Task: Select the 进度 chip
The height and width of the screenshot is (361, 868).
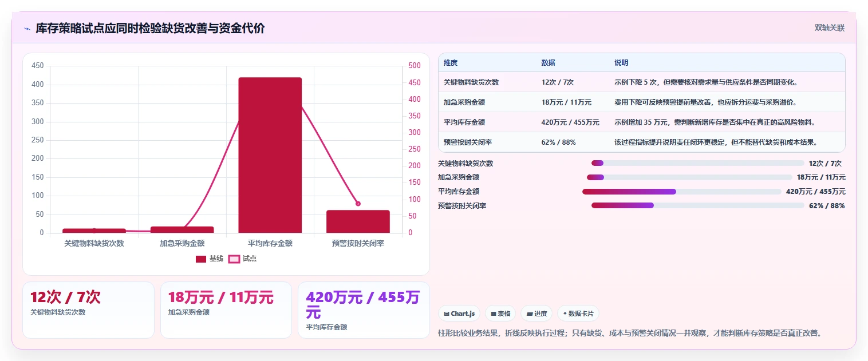Action: (536, 314)
